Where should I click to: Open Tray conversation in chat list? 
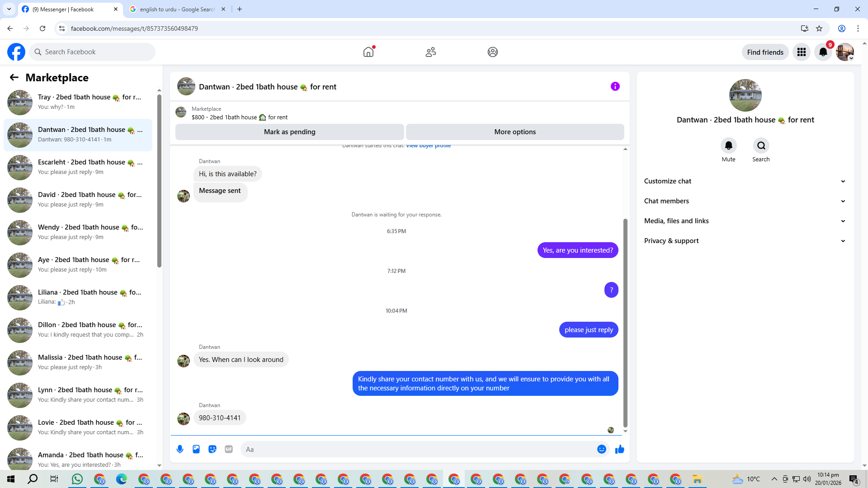coord(78,102)
